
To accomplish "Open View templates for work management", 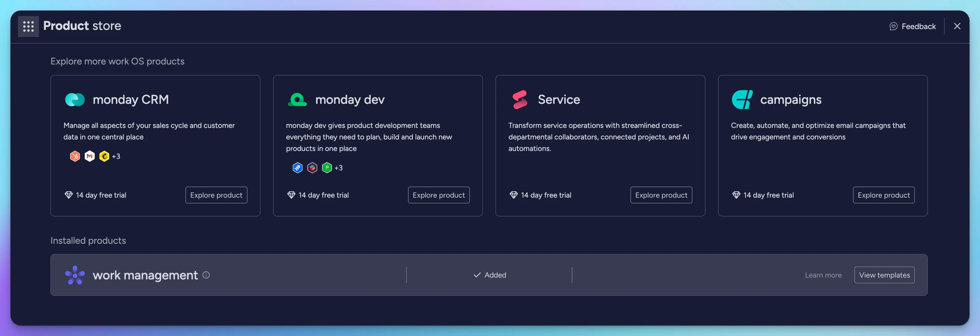I will pos(884,275).
